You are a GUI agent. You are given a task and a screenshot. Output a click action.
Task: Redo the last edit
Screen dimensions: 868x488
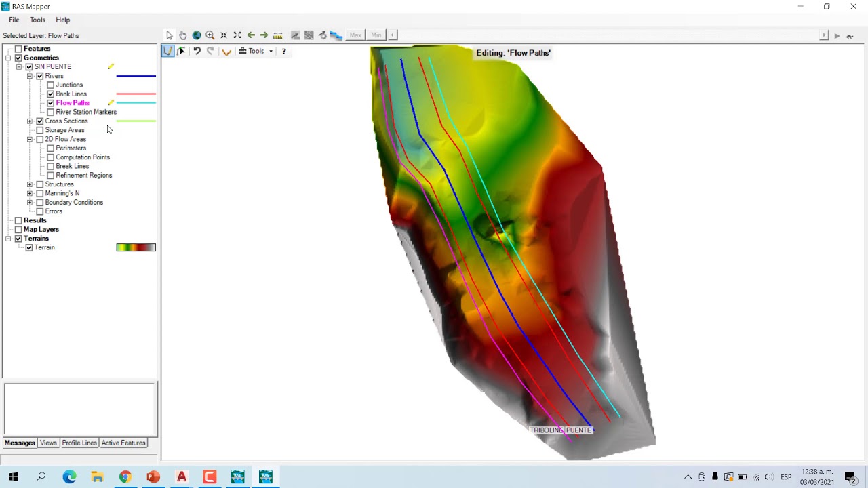click(x=210, y=51)
